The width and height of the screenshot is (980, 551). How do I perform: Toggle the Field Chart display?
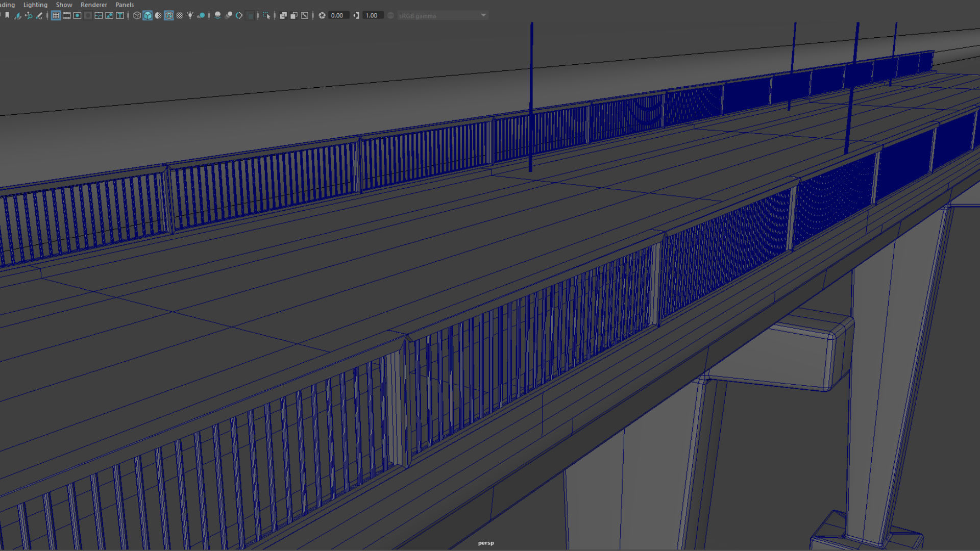[x=99, y=15]
